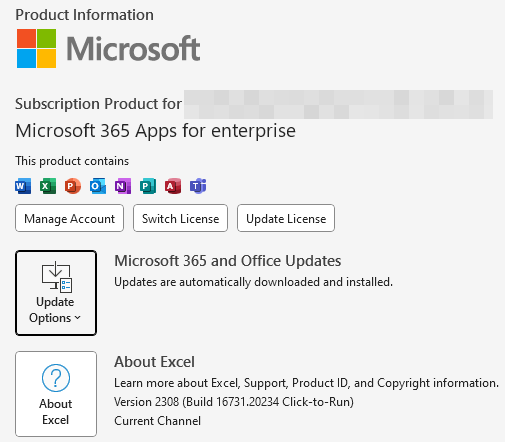
Task: Expand the Update Options dropdown
Action: pyautogui.click(x=56, y=293)
